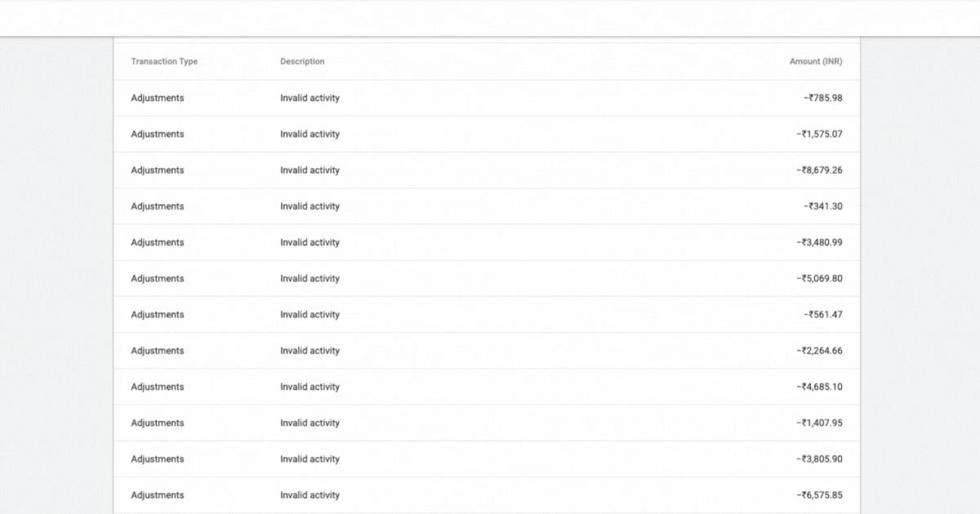Select Adjustments in the −₹5,069.80 row
The height and width of the screenshot is (514, 980).
click(x=158, y=278)
